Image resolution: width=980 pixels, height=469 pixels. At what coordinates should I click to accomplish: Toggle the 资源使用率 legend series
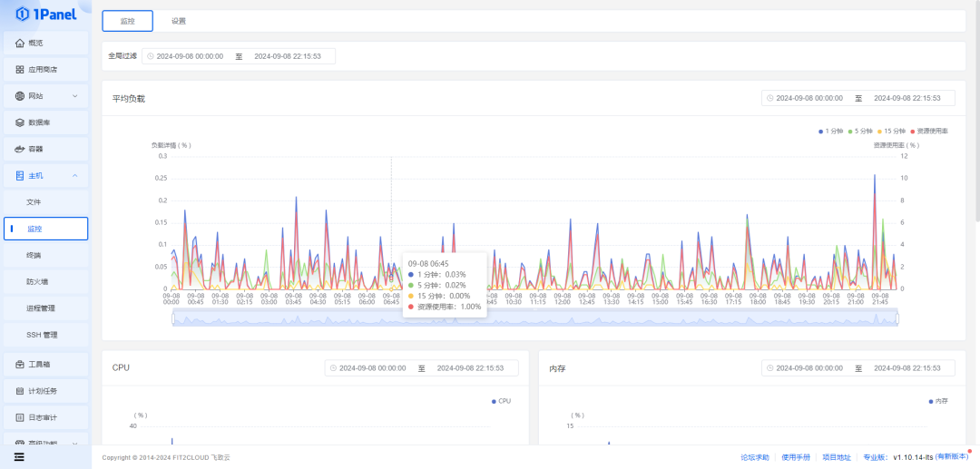[929, 132]
